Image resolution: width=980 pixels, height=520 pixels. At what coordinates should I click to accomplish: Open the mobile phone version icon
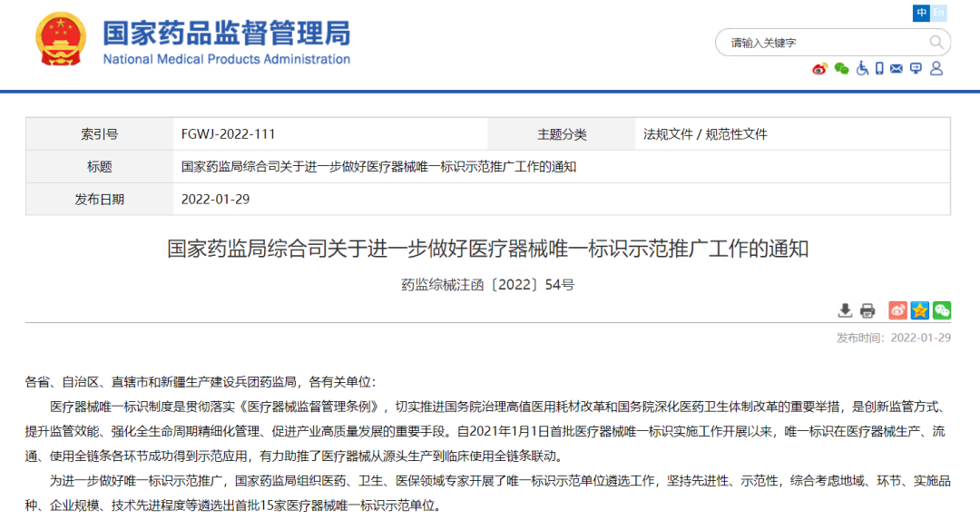coord(879,68)
